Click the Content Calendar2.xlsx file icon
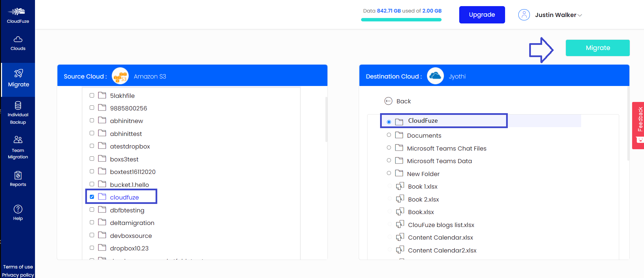The image size is (644, 278). (400, 250)
